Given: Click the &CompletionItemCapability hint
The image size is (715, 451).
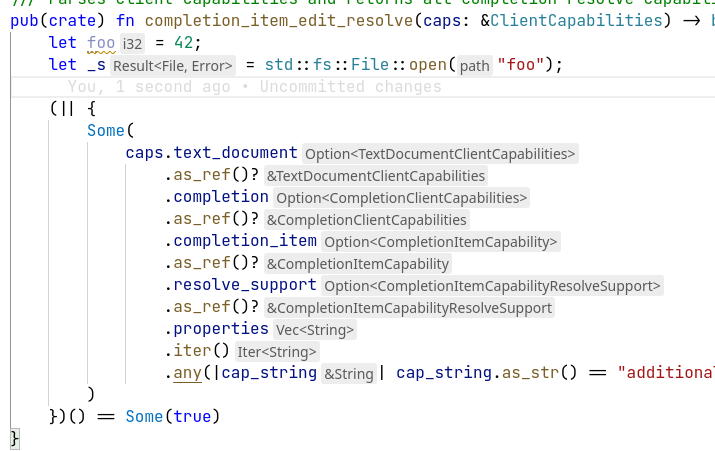Looking at the screenshot, I should [x=358, y=264].
